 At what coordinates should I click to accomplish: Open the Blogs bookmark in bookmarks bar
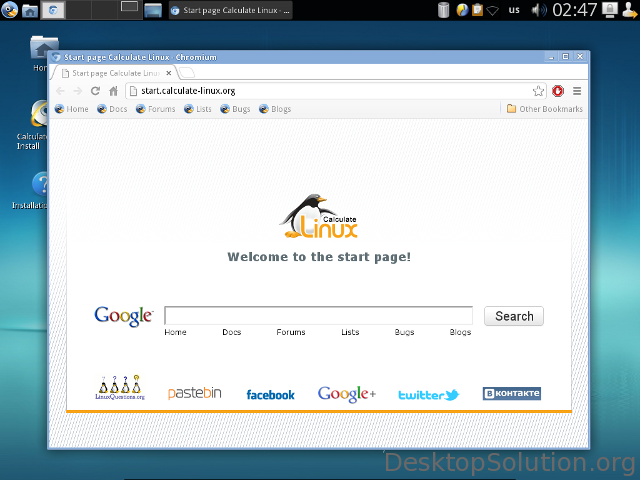(x=275, y=109)
